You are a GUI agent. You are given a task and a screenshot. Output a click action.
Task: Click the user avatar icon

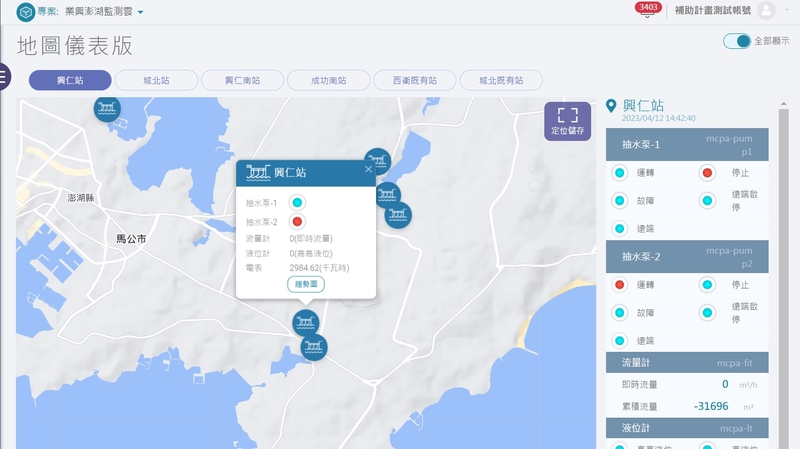click(x=766, y=11)
